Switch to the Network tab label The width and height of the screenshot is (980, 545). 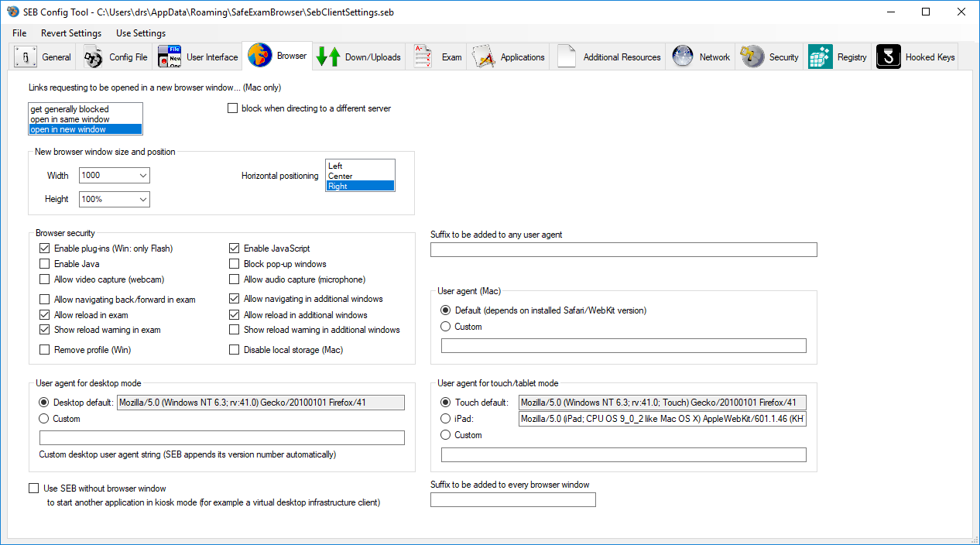click(x=715, y=57)
